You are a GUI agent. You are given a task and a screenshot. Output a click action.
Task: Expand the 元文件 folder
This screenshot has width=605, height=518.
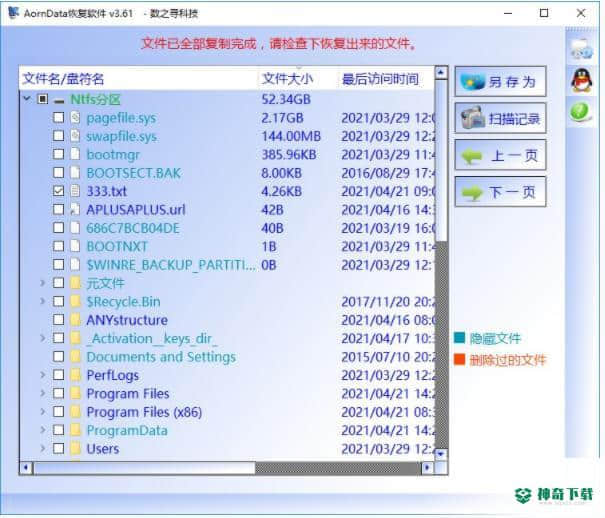tap(43, 283)
